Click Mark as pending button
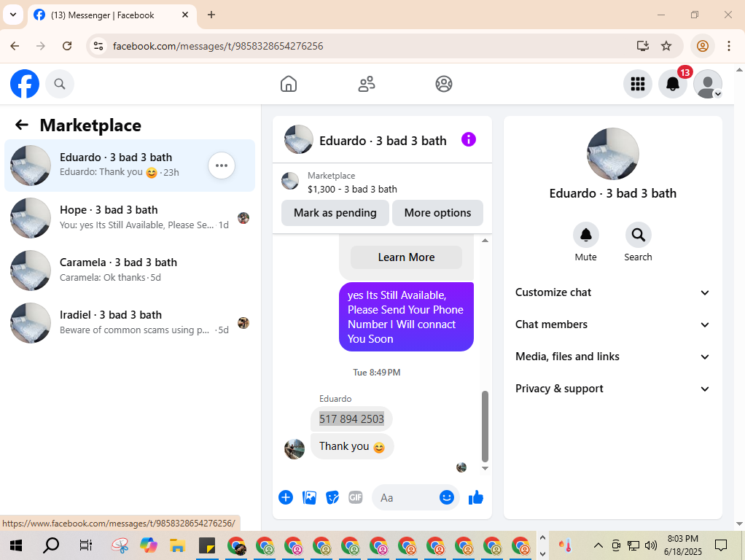The height and width of the screenshot is (560, 745). 335,213
